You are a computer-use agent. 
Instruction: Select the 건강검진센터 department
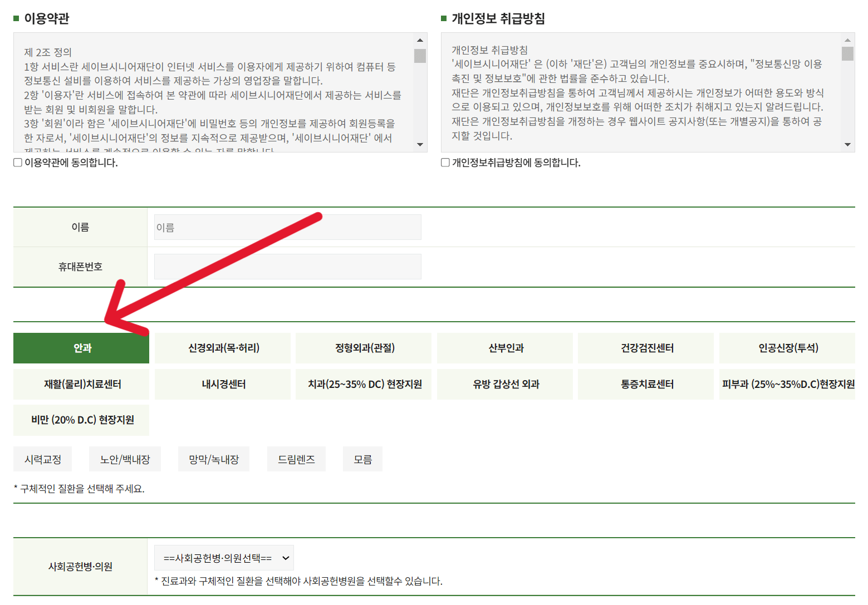(x=646, y=348)
